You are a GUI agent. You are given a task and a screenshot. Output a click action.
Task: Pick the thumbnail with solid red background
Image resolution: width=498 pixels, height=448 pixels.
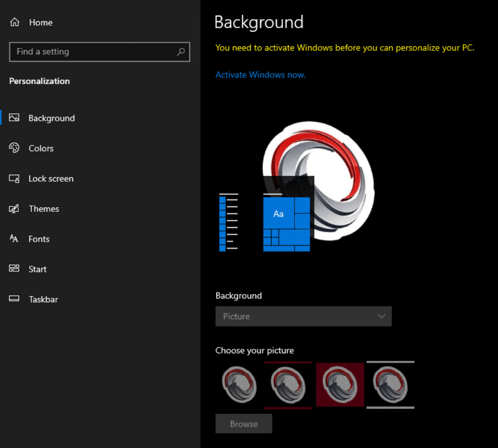click(x=340, y=385)
